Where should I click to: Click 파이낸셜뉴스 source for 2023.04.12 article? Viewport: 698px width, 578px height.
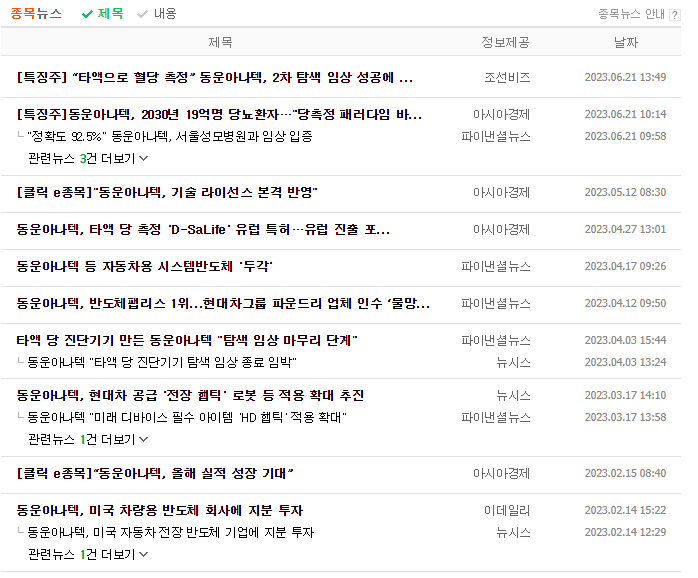tap(495, 303)
